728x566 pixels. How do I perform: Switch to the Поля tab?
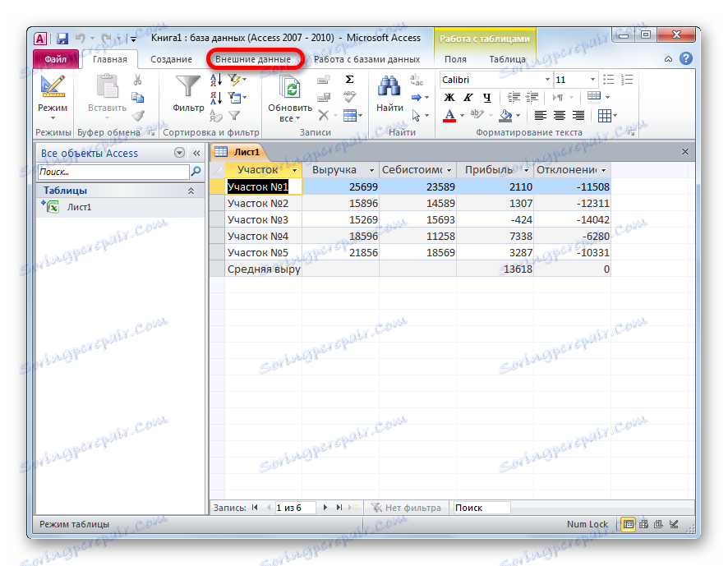click(x=455, y=59)
